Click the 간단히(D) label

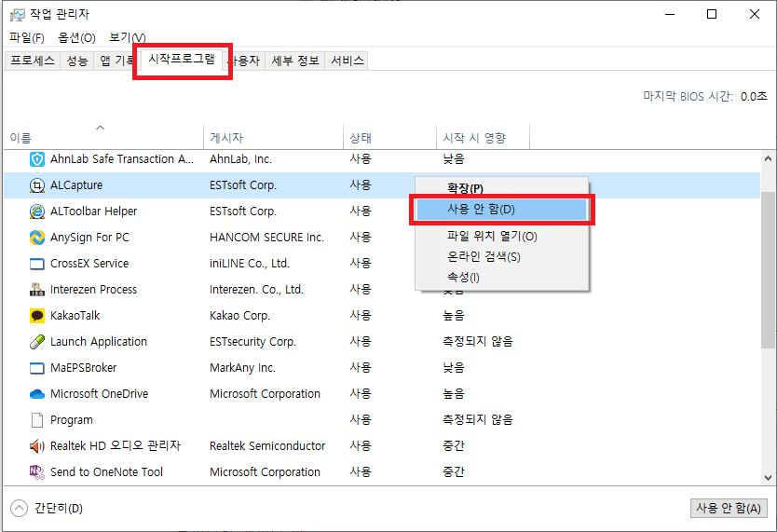59,508
